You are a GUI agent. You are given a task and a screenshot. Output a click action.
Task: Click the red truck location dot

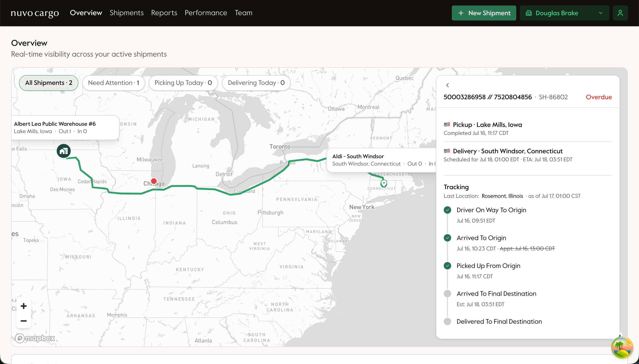click(x=154, y=181)
